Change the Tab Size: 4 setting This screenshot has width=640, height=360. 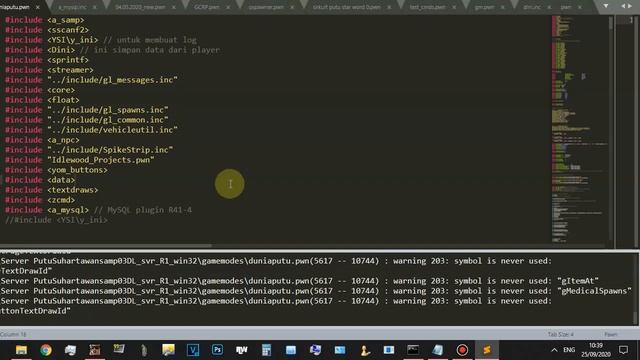point(560,334)
